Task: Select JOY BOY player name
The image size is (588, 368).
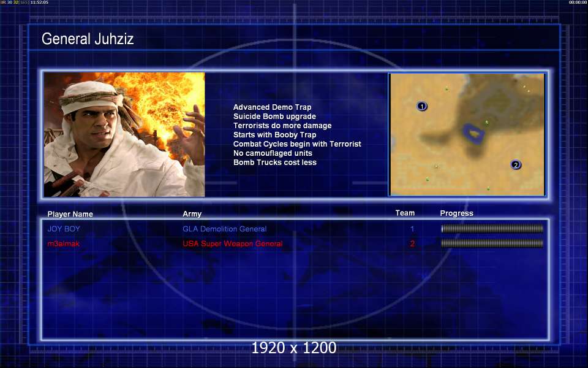Action: [x=64, y=229]
